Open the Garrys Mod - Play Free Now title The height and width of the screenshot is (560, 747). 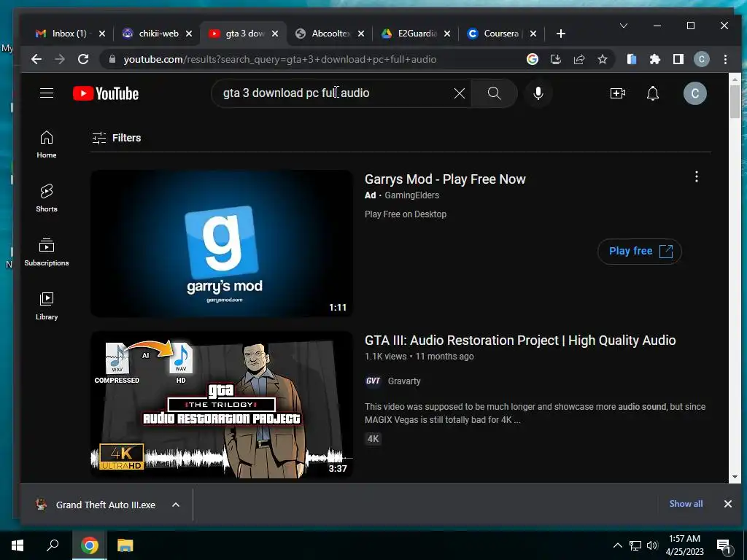[445, 179]
